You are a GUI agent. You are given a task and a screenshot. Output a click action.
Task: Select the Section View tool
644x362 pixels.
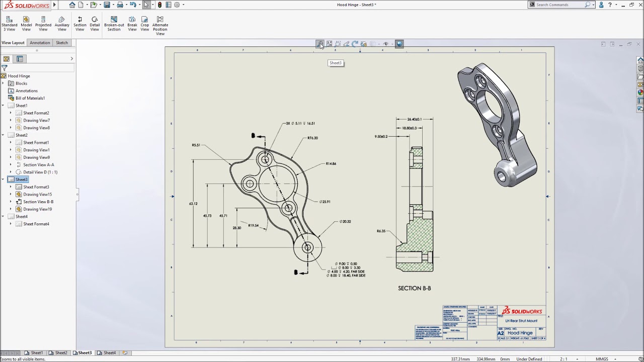(79, 23)
